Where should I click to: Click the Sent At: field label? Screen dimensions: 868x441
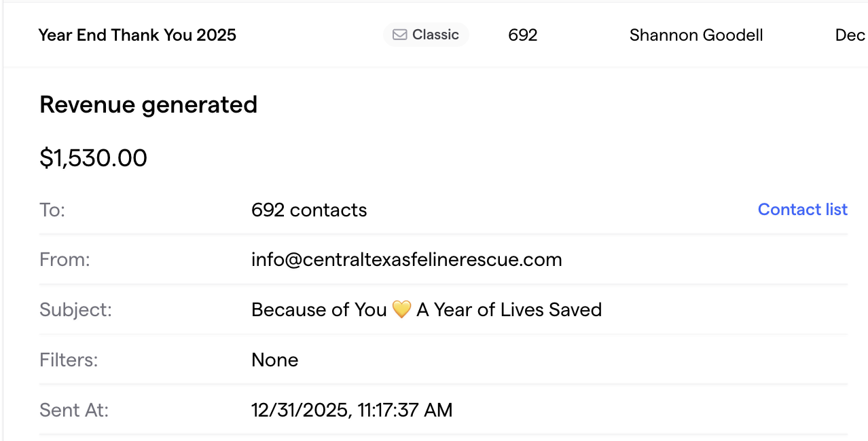(74, 410)
